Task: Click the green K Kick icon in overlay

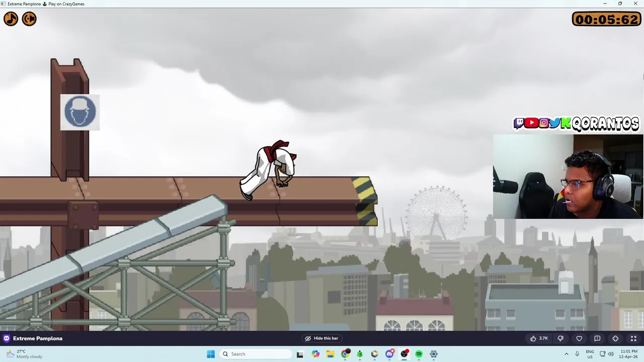Action: (566, 123)
